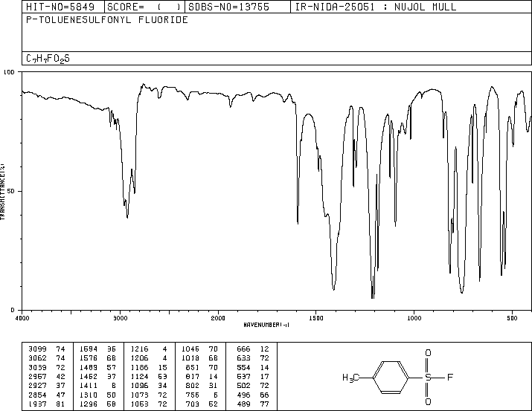Click the benzene ring in structure diagram

(x=391, y=377)
